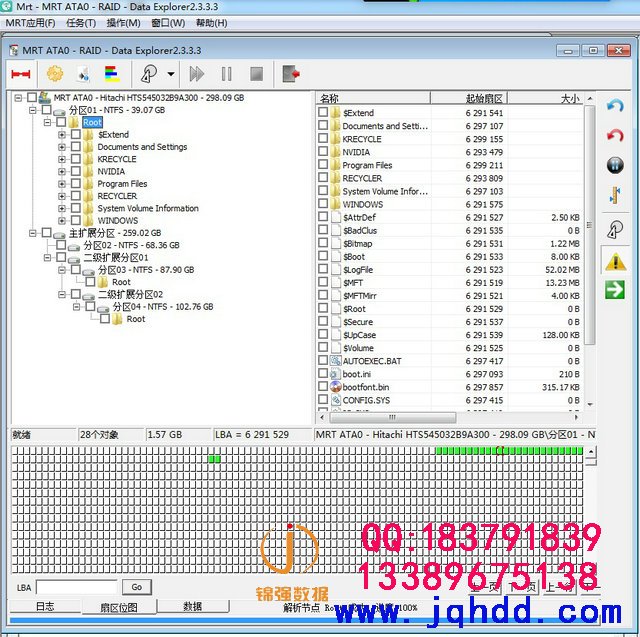640x637 pixels.
Task: Collapse the 二级扩展分区01 node
Action: (x=47, y=257)
